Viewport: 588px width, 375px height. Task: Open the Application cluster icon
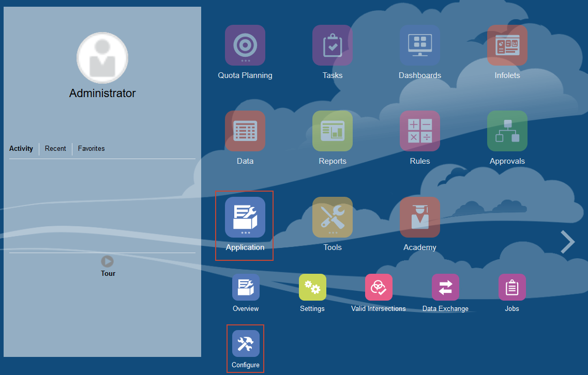coord(245,217)
